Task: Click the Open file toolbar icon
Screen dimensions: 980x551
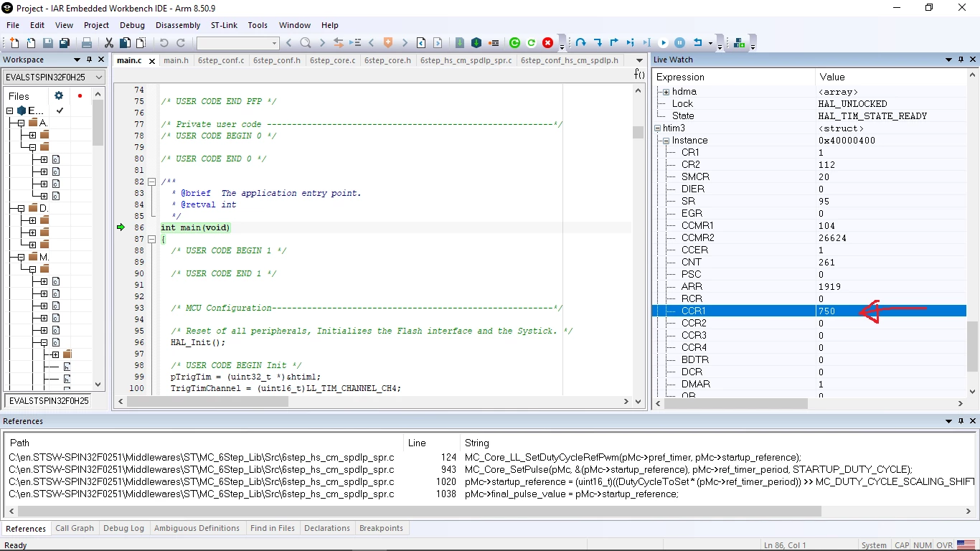Action: (x=31, y=43)
